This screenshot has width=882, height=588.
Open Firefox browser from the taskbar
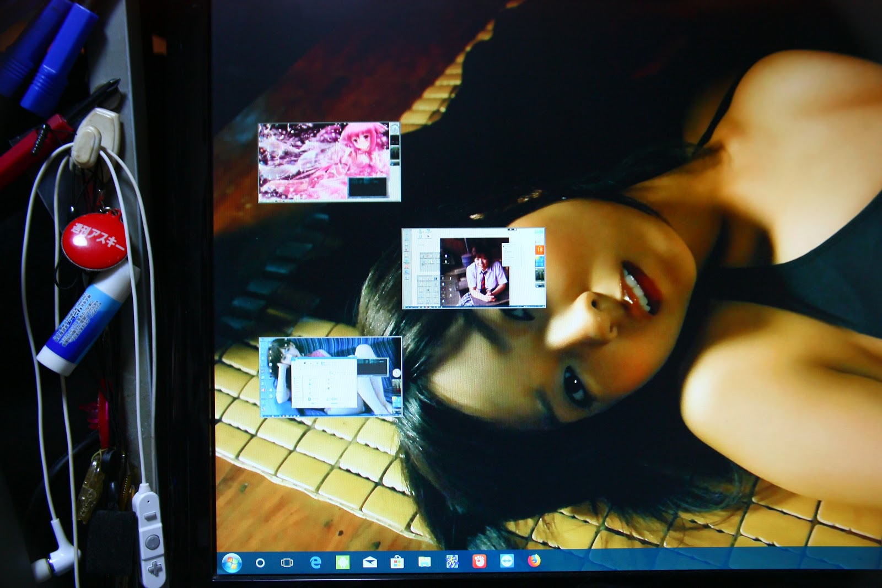point(534,560)
